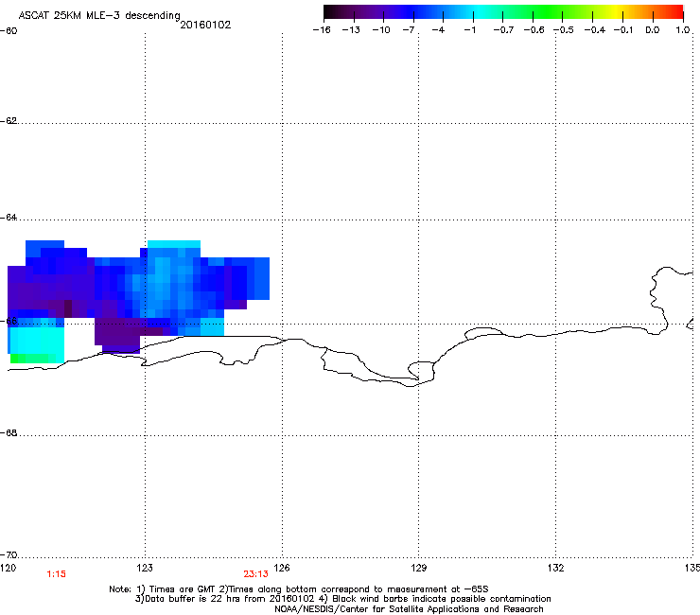700x615 pixels.
Task: Click the colorbar label -0.7
Action: pos(503,30)
